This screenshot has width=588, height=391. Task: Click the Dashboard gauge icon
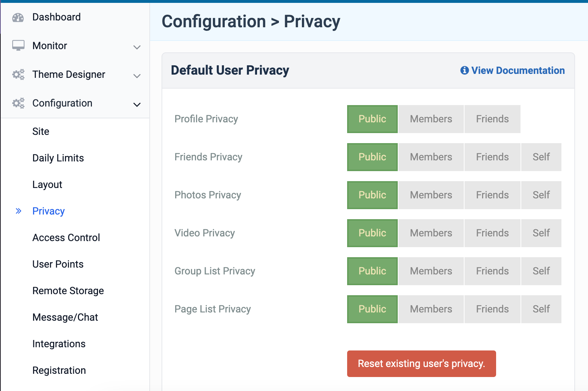click(x=18, y=17)
